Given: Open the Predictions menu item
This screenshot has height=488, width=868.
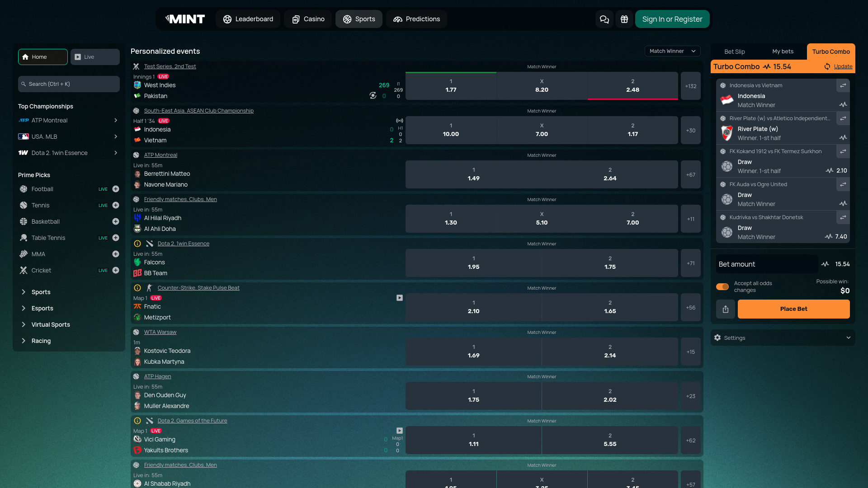Looking at the screenshot, I should [416, 19].
